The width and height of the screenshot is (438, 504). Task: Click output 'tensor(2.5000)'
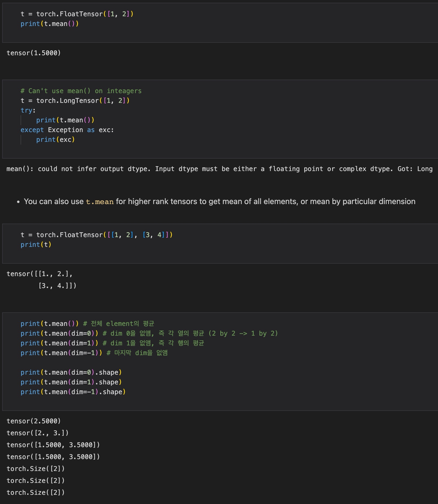click(34, 421)
